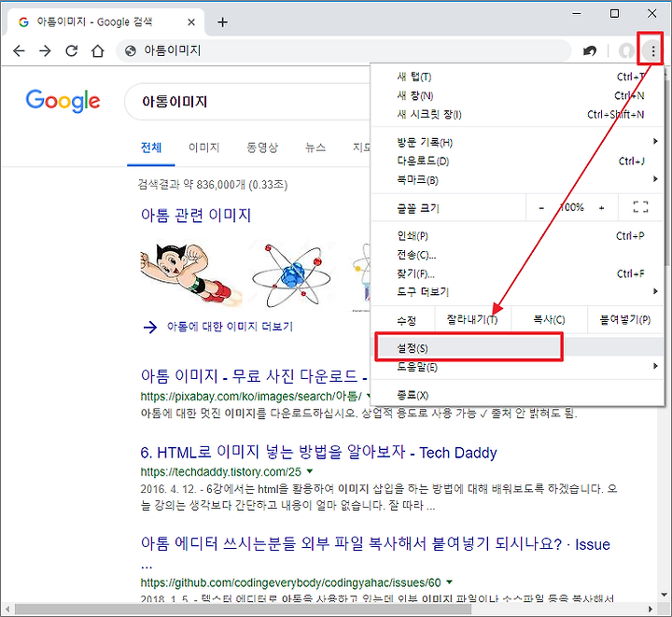
Task: Choose 종료(X) to exit Chrome
Action: click(517, 395)
